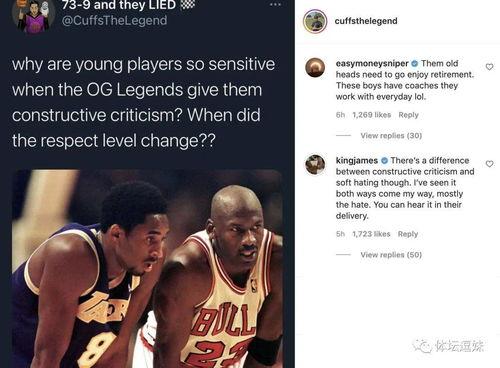Open the @CuffsTheLegend Twitter handle

click(114, 20)
